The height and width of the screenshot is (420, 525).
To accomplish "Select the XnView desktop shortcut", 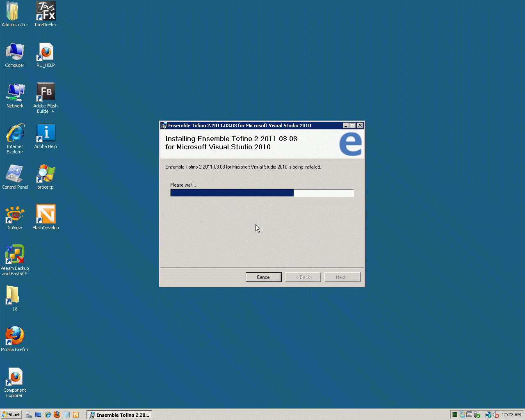I will pos(15,217).
